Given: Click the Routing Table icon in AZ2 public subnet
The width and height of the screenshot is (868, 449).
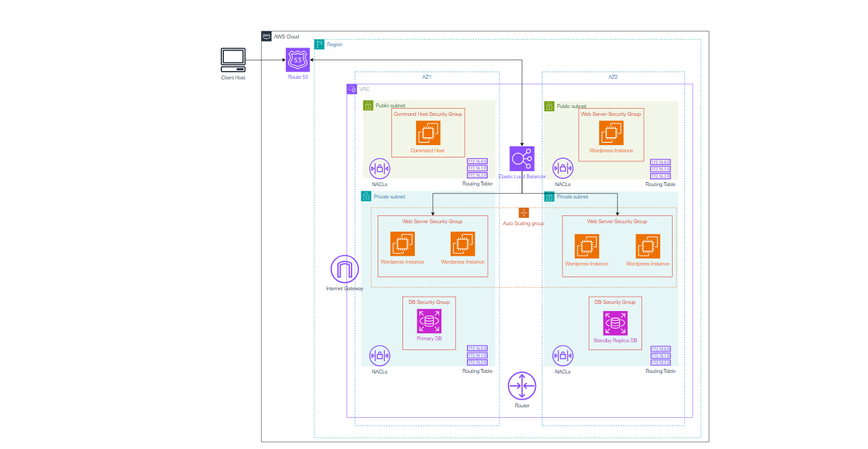Looking at the screenshot, I should pos(660,169).
